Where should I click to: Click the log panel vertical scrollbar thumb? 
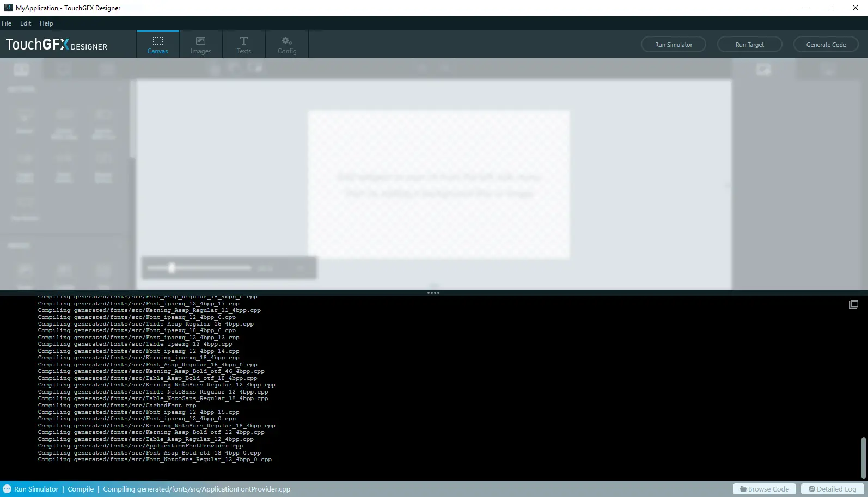(863, 457)
